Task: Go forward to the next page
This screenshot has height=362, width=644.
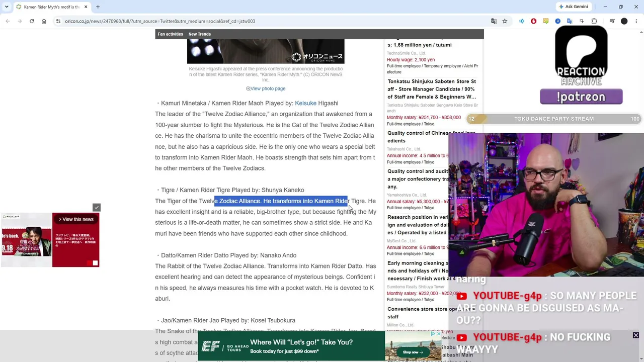Action: coord(20,21)
